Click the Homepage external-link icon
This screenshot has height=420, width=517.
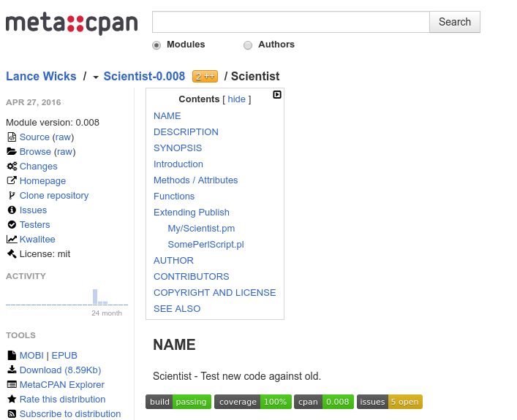click(x=12, y=180)
